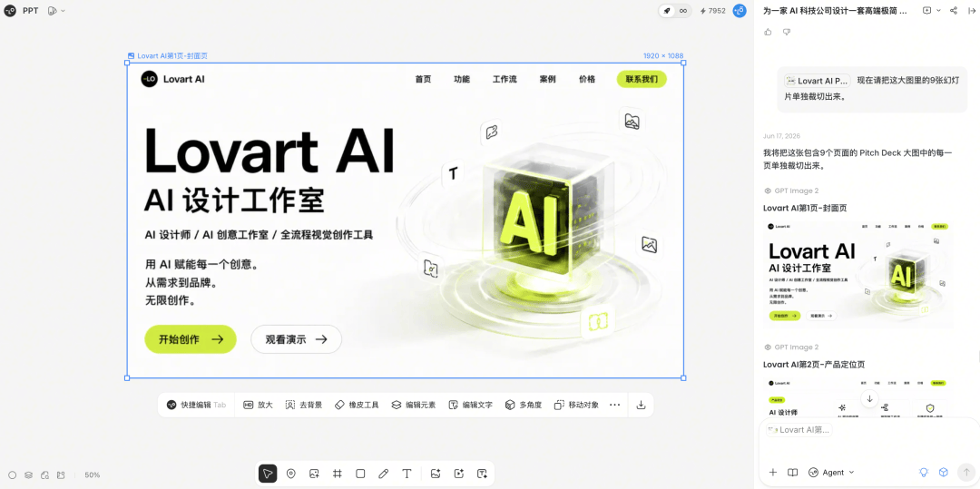
Task: Click the layers stack icon at bottom left
Action: (x=29, y=474)
